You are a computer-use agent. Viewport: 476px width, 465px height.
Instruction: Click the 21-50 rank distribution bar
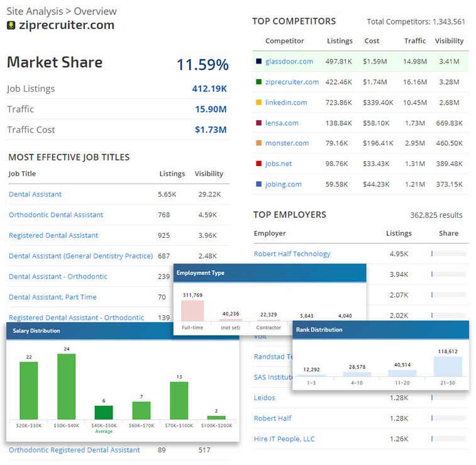point(448,366)
